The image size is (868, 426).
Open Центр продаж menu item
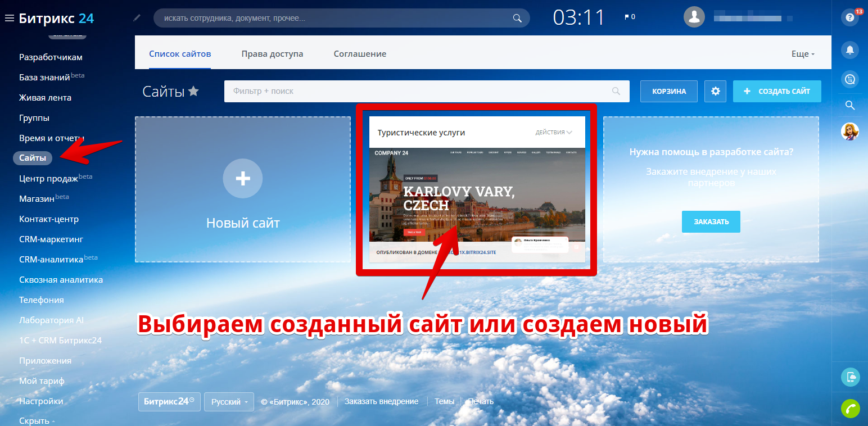tap(48, 179)
